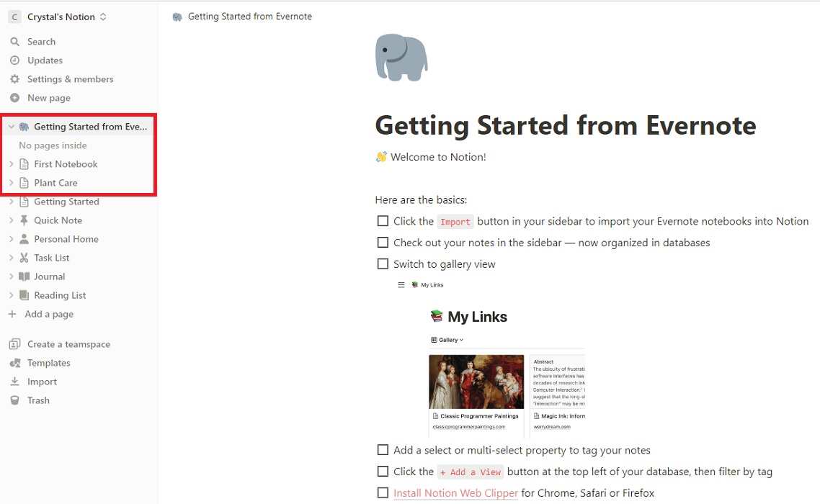Open Settings & members gear icon
Image resolution: width=820 pixels, height=504 pixels.
pyautogui.click(x=16, y=78)
